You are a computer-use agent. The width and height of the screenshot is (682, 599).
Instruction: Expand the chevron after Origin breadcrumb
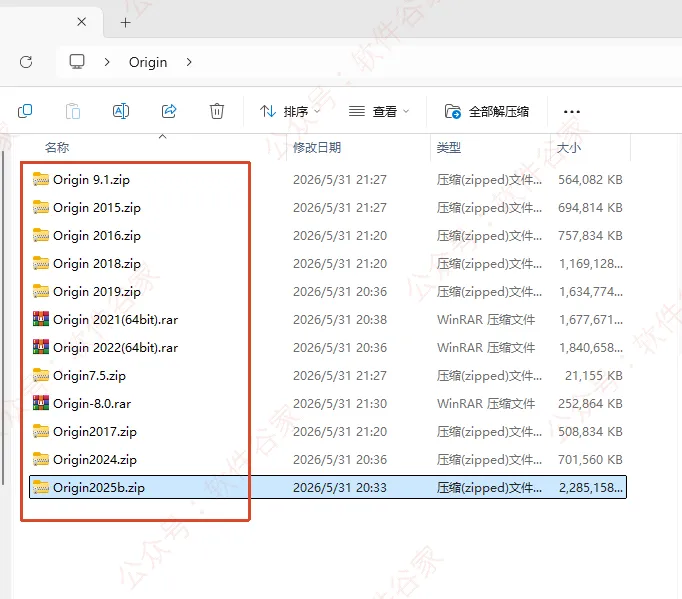pos(189,62)
